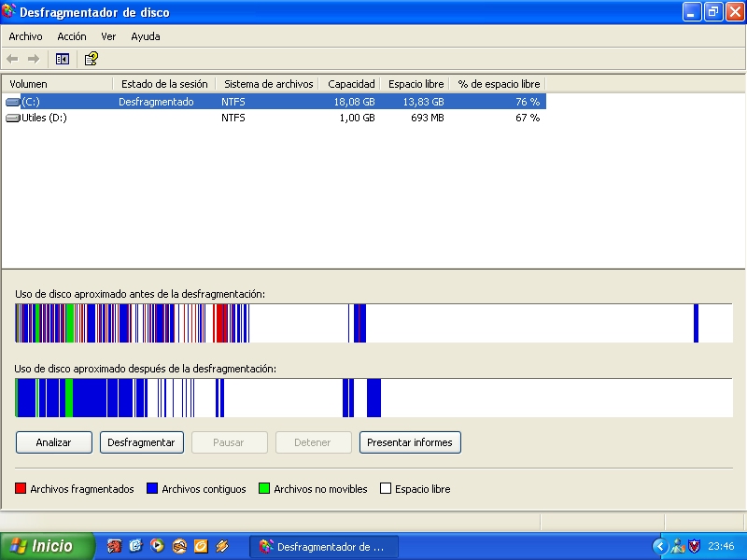Click the red shield tray icon
Screen dimensions: 747x560
[694, 546]
